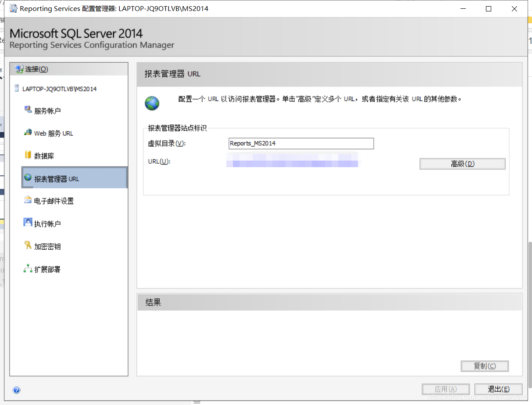The height and width of the screenshot is (405, 532).
Task: Click the URL(U) label
Action: (159, 161)
